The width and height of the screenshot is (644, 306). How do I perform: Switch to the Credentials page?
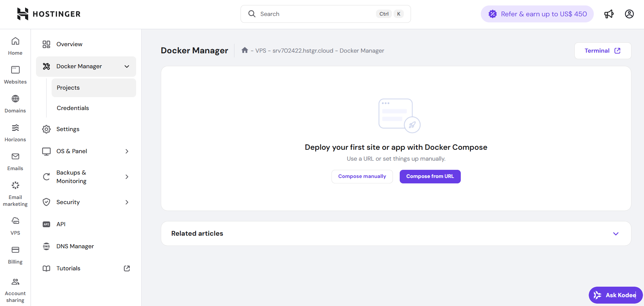click(x=73, y=108)
